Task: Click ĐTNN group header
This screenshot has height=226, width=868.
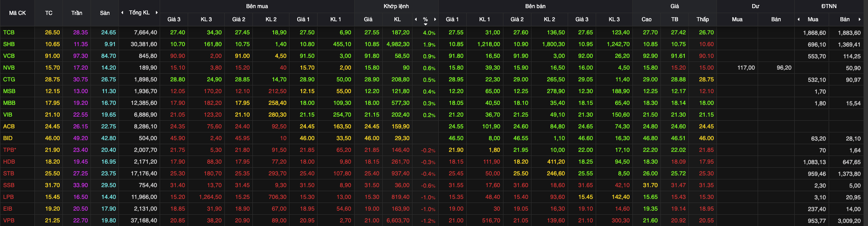Action: (829, 6)
